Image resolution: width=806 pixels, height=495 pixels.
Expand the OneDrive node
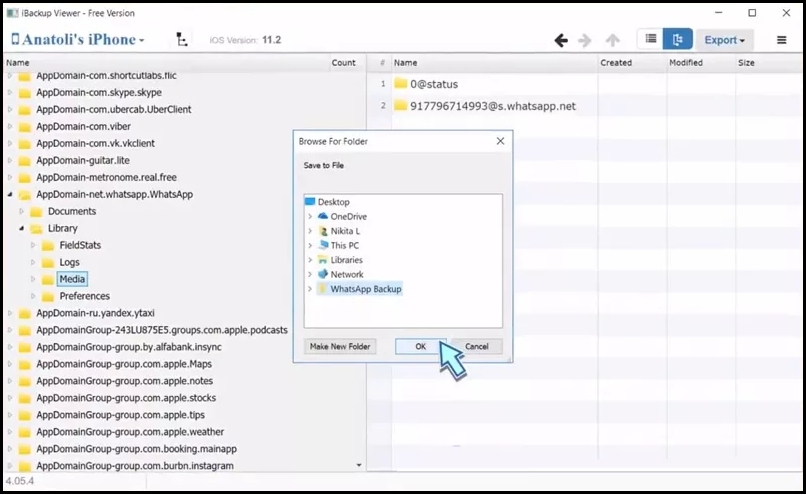[x=310, y=216]
